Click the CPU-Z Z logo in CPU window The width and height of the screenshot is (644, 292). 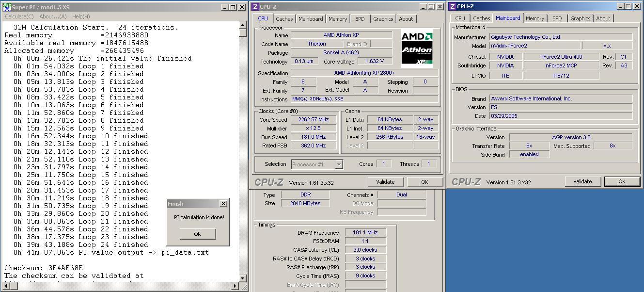(x=255, y=7)
